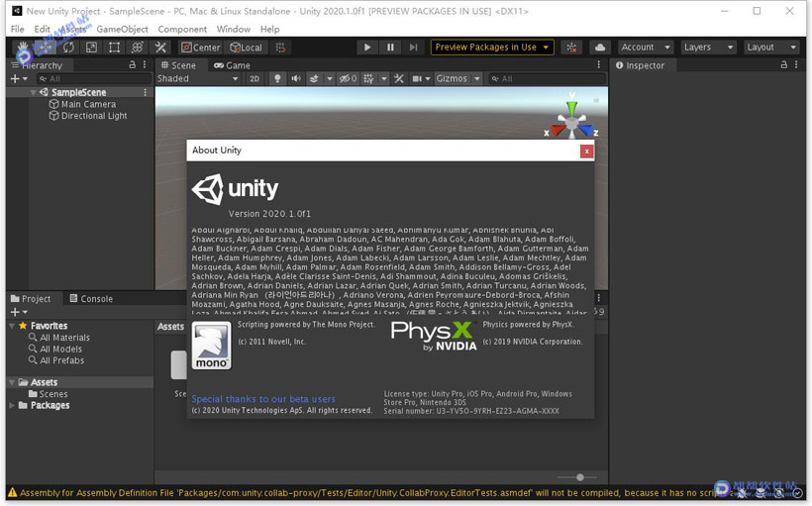The image size is (812, 506).
Task: Click the Step frame button
Action: 413,48
